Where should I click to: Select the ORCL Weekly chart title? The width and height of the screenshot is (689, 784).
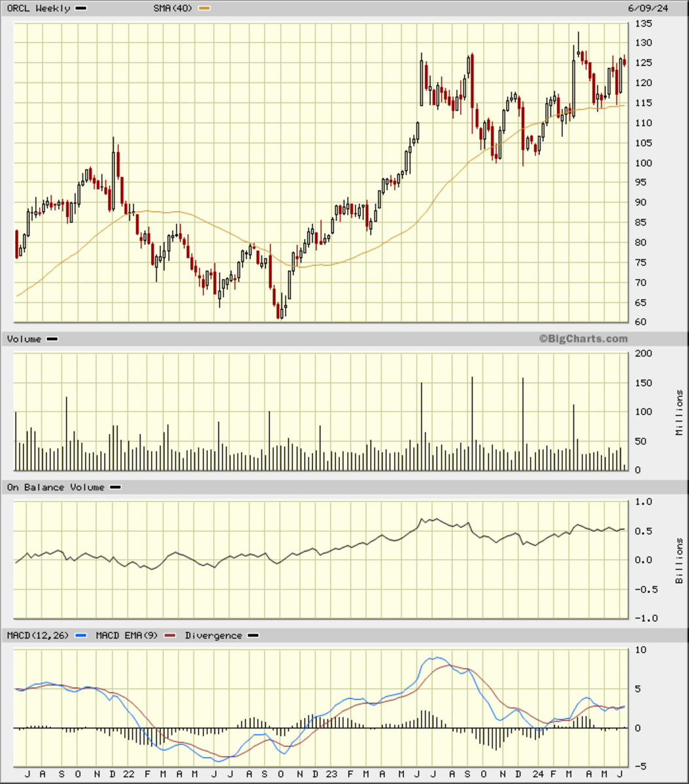pyautogui.click(x=39, y=8)
